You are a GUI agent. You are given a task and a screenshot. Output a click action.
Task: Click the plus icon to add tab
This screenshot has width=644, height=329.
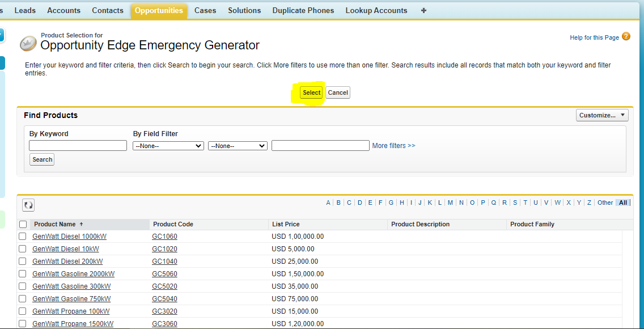click(x=423, y=10)
